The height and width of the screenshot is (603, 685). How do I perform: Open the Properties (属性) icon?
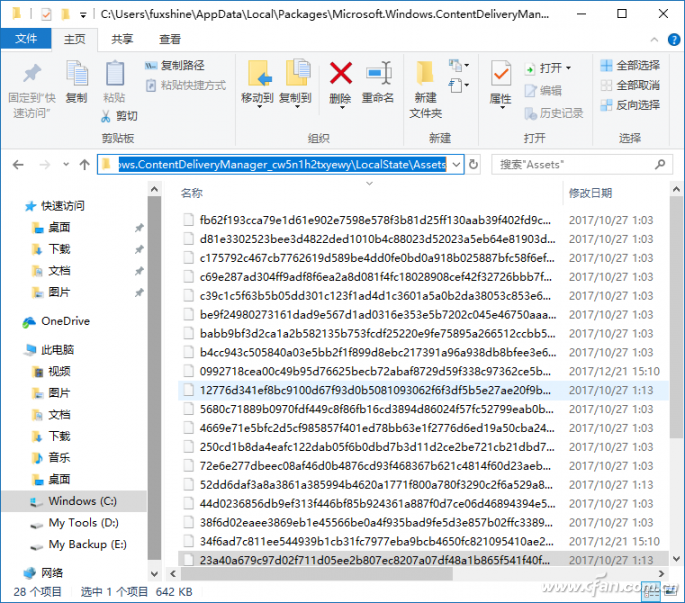500,76
